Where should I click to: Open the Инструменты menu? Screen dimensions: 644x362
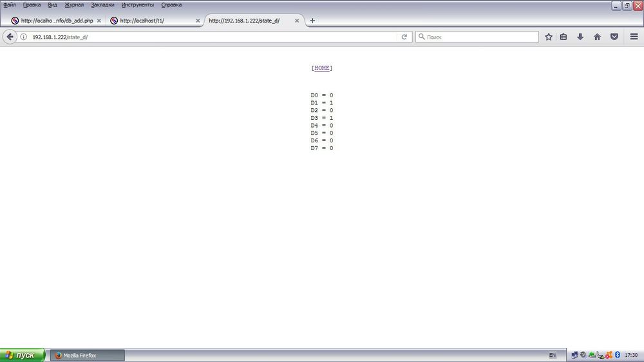138,5
